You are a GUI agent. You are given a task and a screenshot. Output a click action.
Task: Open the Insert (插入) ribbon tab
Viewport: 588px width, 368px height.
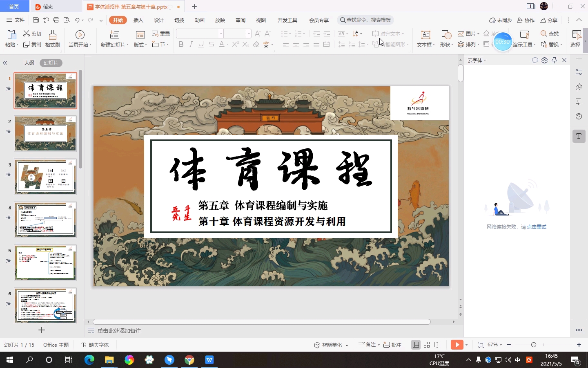[138, 20]
